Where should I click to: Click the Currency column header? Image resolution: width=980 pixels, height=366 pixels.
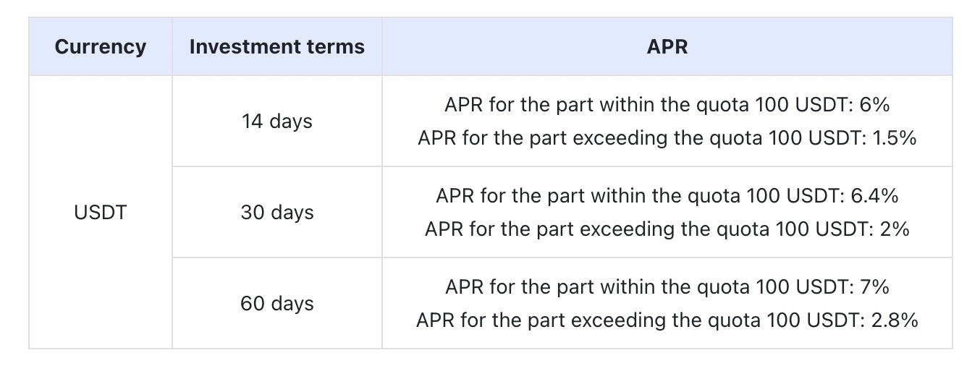pyautogui.click(x=100, y=47)
